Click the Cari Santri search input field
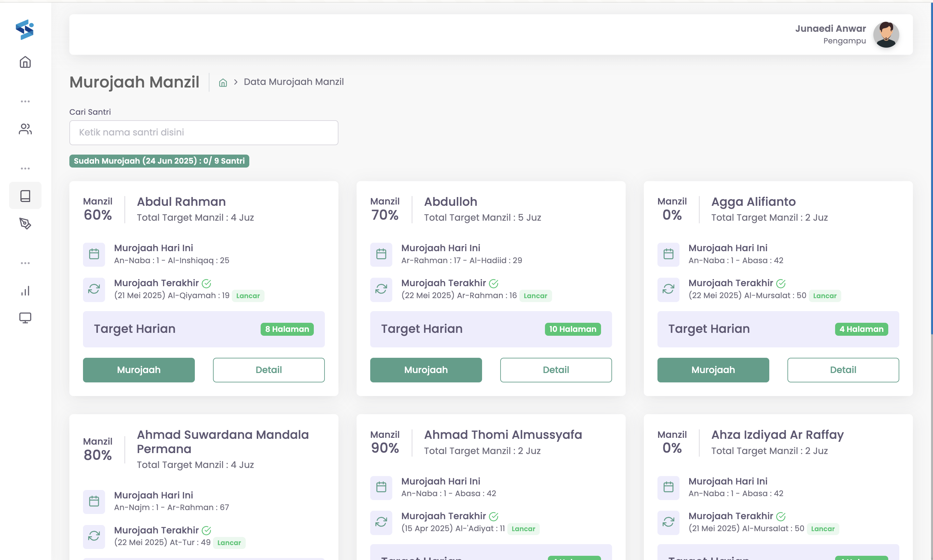The width and height of the screenshot is (933, 560). coord(204,133)
